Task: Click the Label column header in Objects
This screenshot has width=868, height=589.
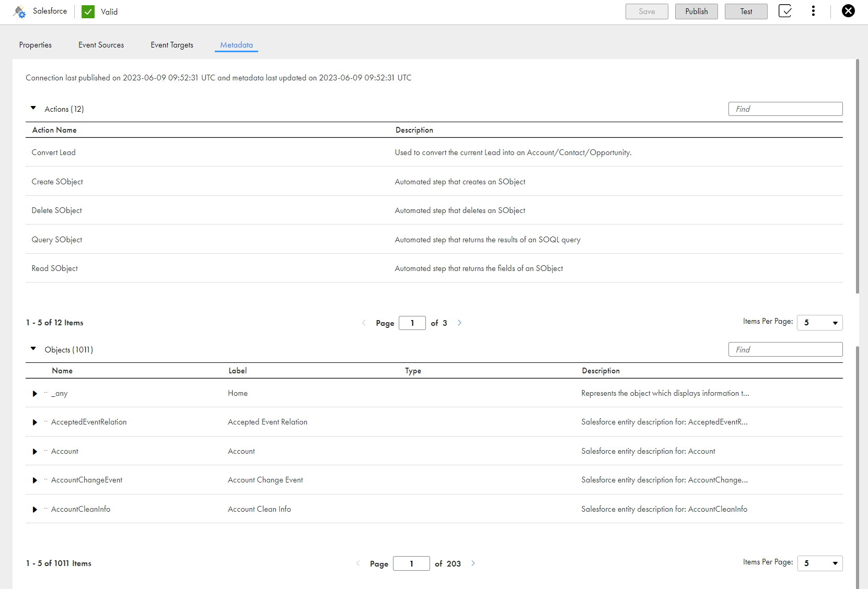Action: (238, 371)
